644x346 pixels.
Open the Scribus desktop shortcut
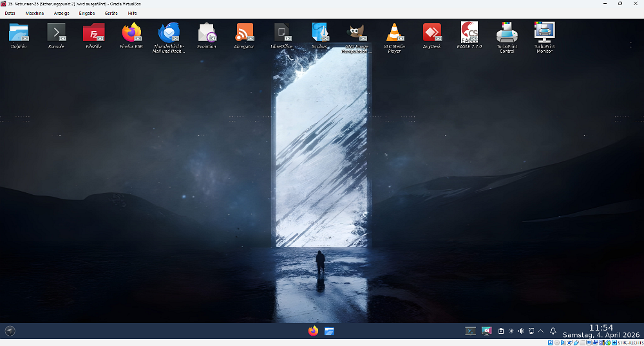[x=319, y=33]
